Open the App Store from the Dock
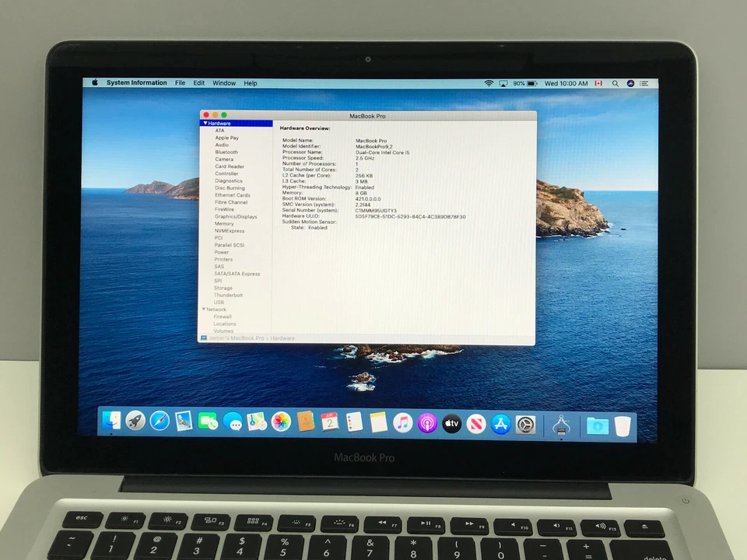Viewport: 747px width, 560px height. click(500, 424)
